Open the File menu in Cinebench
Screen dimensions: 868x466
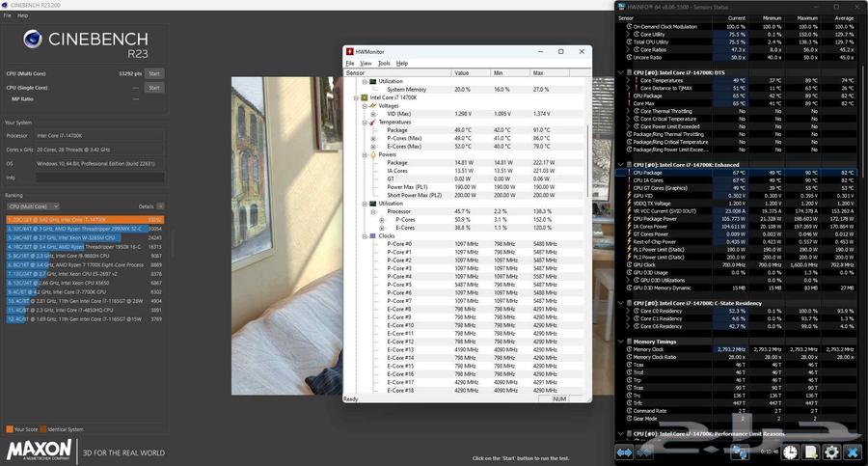[7, 15]
